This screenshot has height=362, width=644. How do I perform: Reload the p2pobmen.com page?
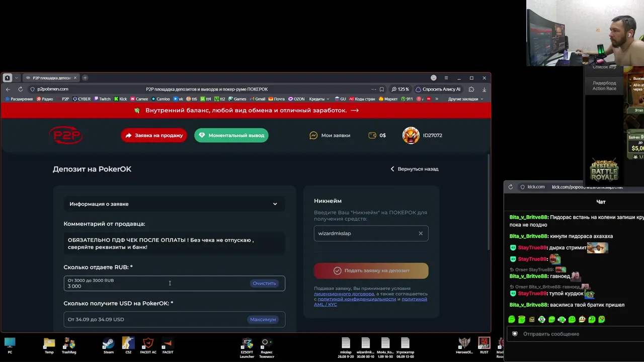click(20, 89)
